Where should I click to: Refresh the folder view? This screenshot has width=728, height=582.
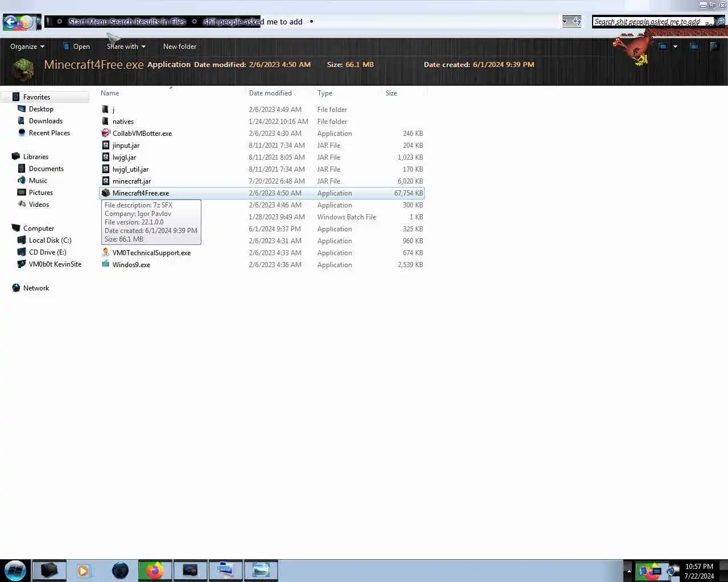click(x=576, y=22)
